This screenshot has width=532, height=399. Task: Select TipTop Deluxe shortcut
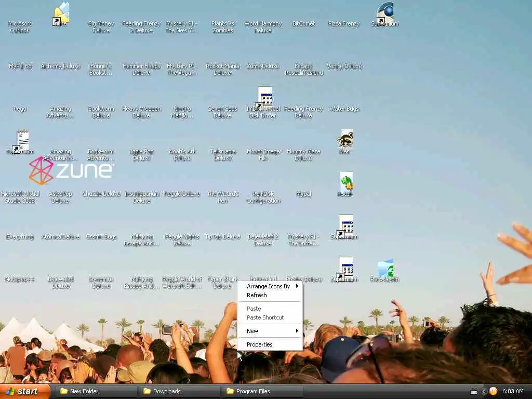point(222,236)
